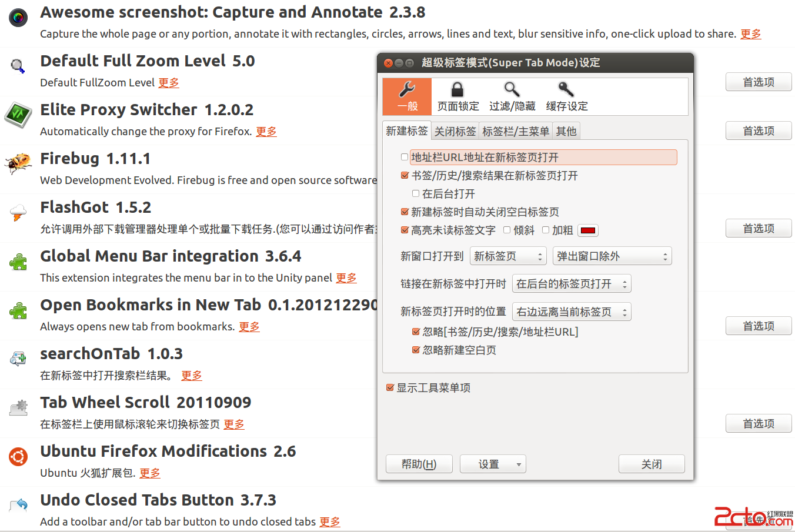
Task: Open 首选项 for Elite Proxy Switcher
Action: [759, 131]
